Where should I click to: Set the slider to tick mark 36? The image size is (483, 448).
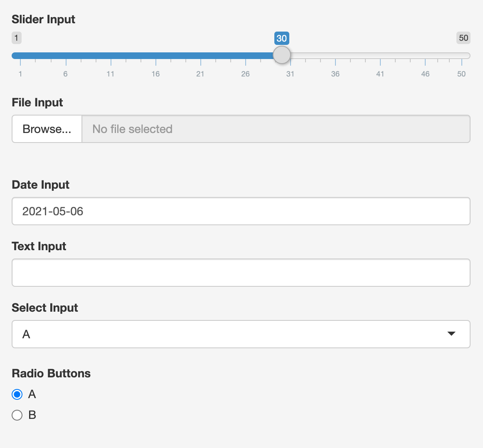pos(335,56)
